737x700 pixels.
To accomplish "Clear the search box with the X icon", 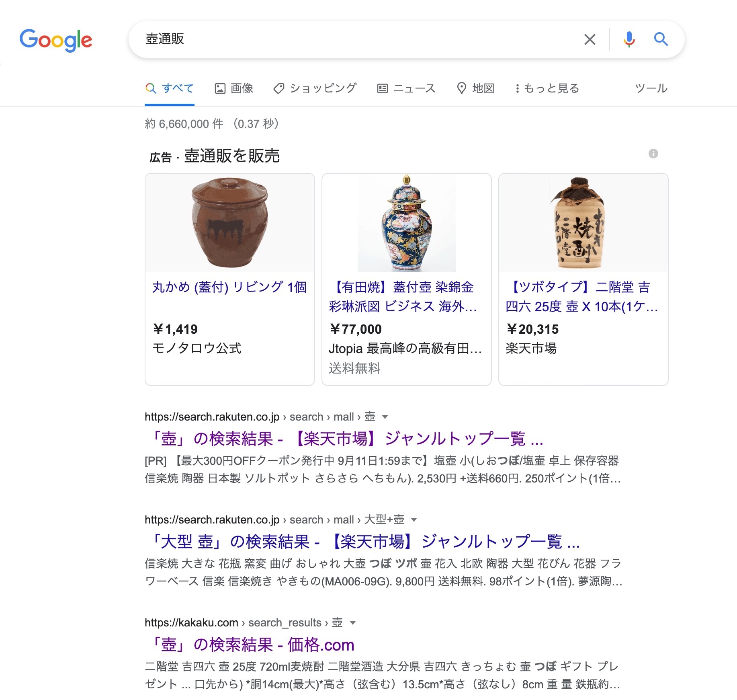I will 590,39.
